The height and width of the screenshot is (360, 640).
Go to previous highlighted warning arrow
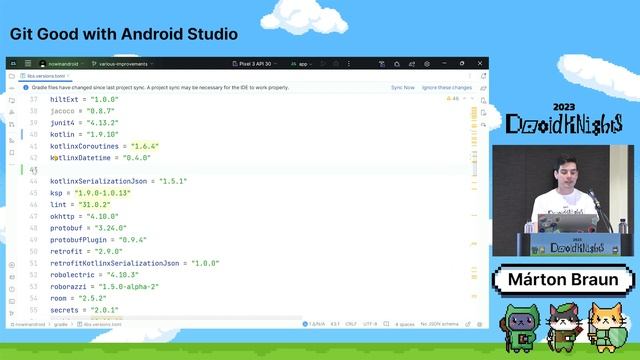click(465, 99)
